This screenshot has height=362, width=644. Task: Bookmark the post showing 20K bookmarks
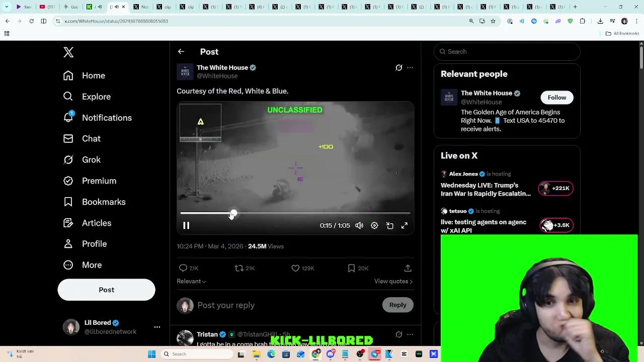pos(352,268)
